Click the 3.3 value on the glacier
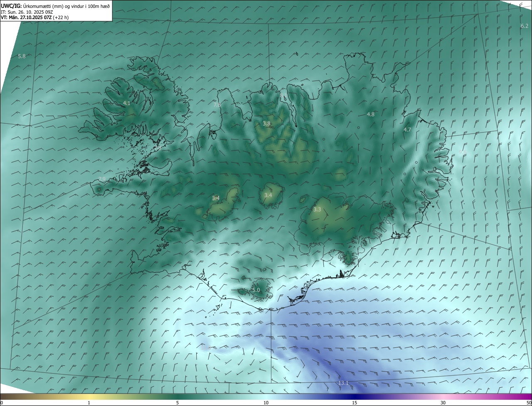The image size is (532, 406). tap(317, 210)
